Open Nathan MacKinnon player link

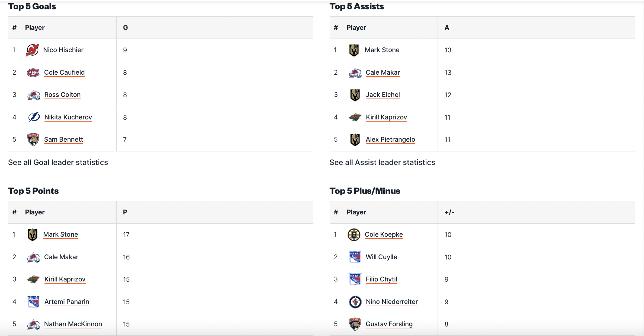click(x=73, y=324)
